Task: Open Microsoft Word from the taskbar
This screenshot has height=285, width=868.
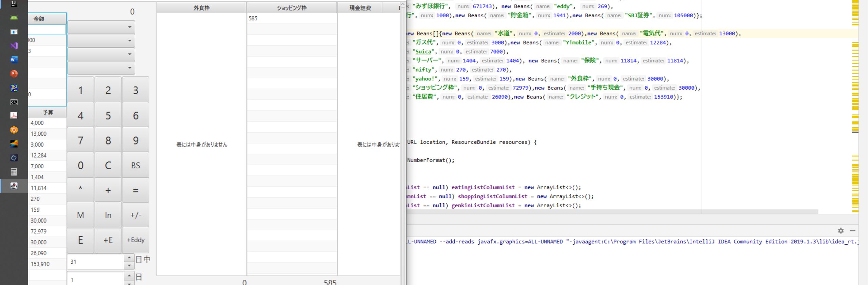Action: point(14,60)
